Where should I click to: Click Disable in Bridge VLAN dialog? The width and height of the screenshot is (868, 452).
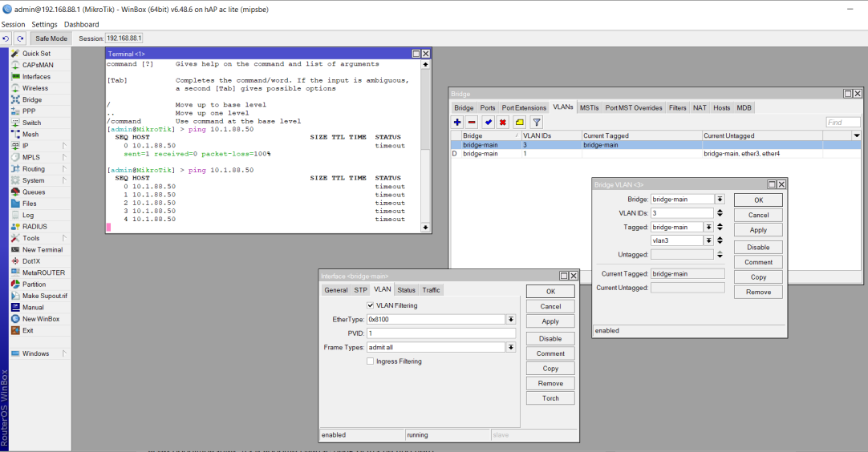point(758,248)
